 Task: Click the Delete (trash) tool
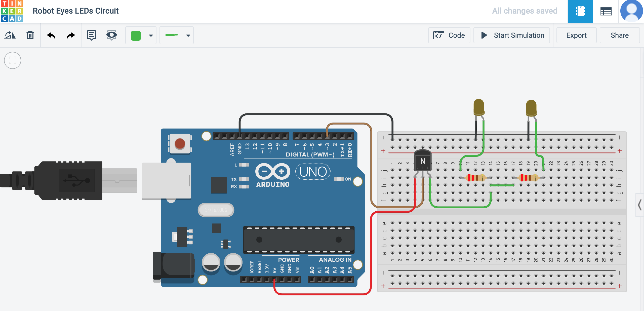click(30, 35)
